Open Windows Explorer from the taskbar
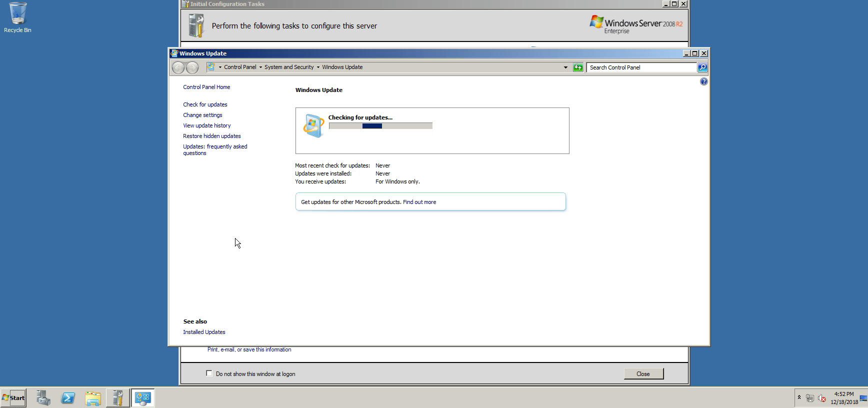The image size is (868, 408). [x=93, y=398]
